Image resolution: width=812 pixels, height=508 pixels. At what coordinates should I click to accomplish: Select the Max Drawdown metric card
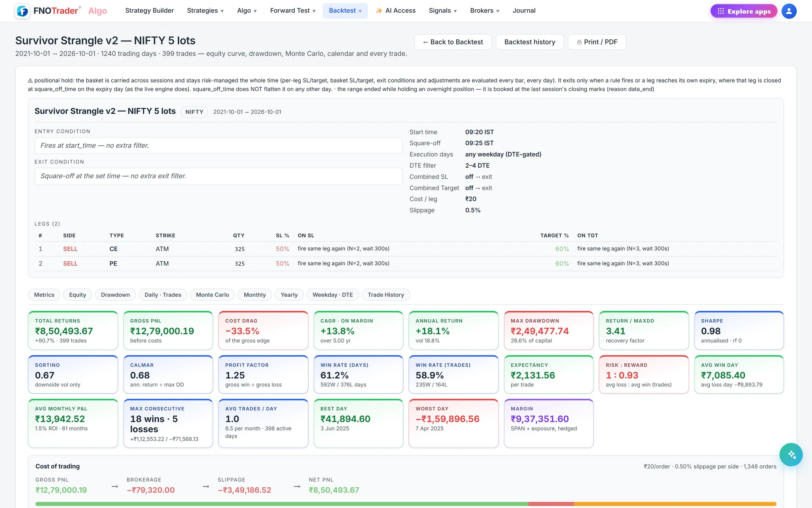[x=549, y=331]
